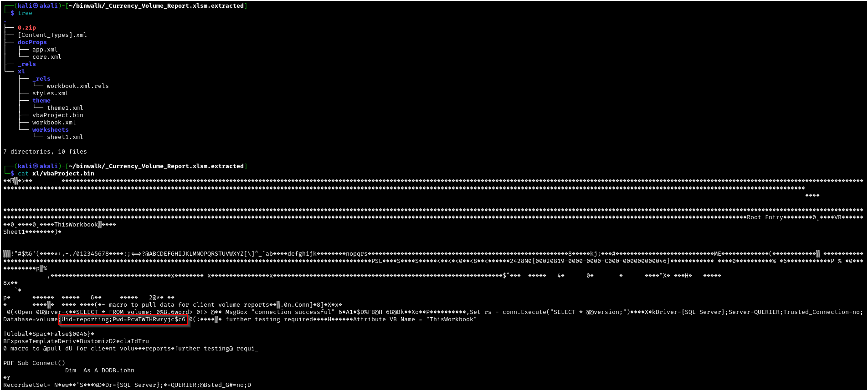Click the red-boxed Uid and Pwd credentials

click(123, 319)
